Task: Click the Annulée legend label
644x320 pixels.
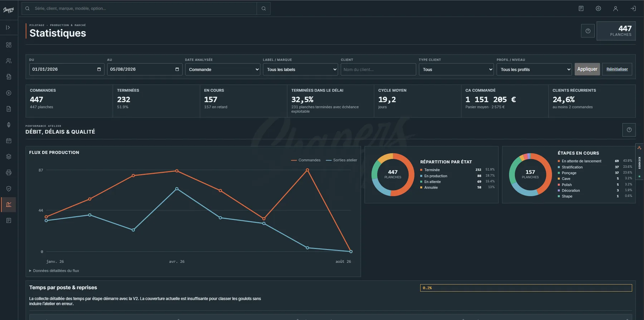Action: point(431,188)
